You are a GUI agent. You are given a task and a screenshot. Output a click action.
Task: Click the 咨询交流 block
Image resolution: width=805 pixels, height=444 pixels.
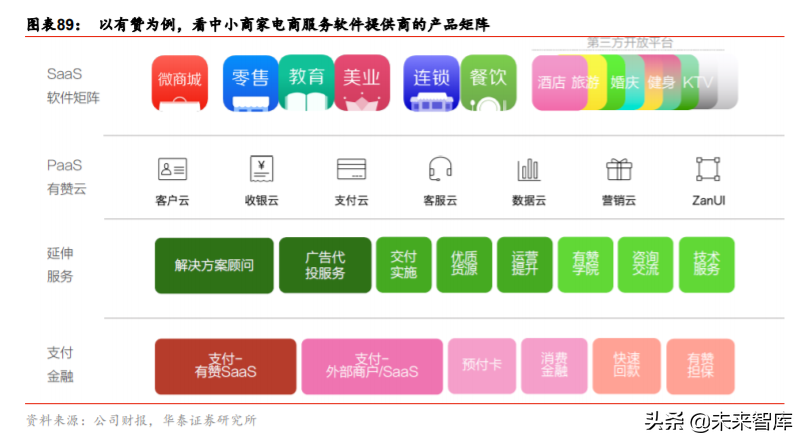(645, 265)
